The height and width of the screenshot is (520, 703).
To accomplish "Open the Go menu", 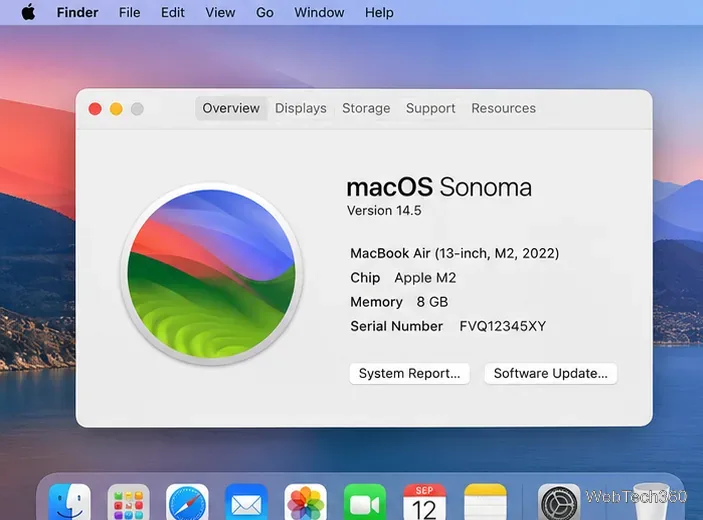I will [265, 13].
